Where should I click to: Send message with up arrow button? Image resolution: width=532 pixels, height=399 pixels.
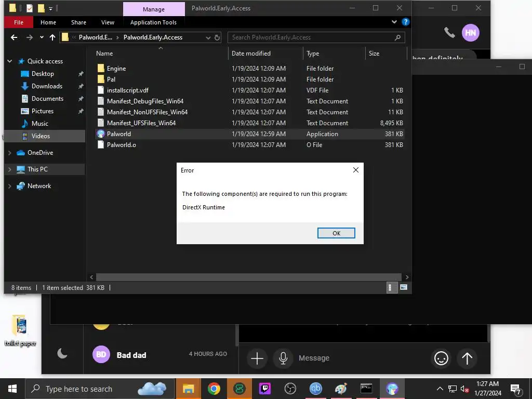[467, 358]
